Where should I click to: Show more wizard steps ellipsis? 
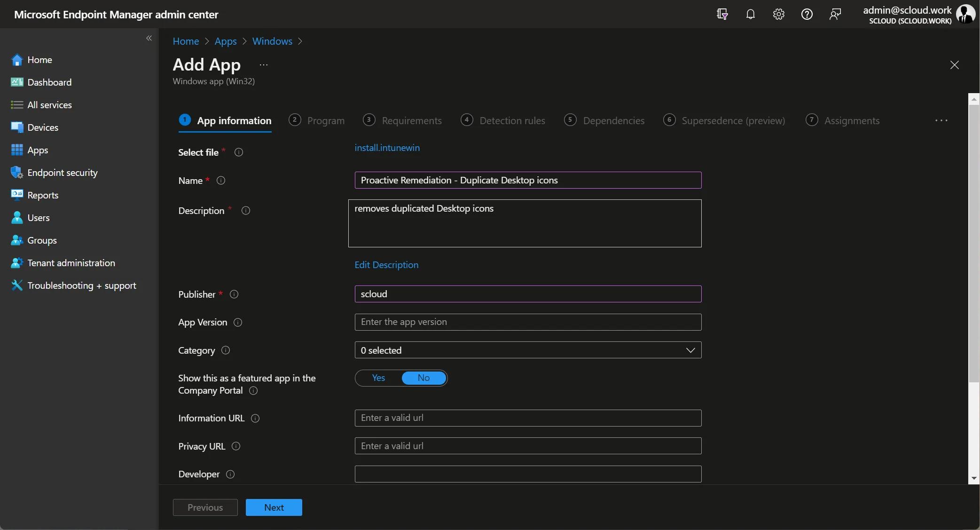(941, 121)
